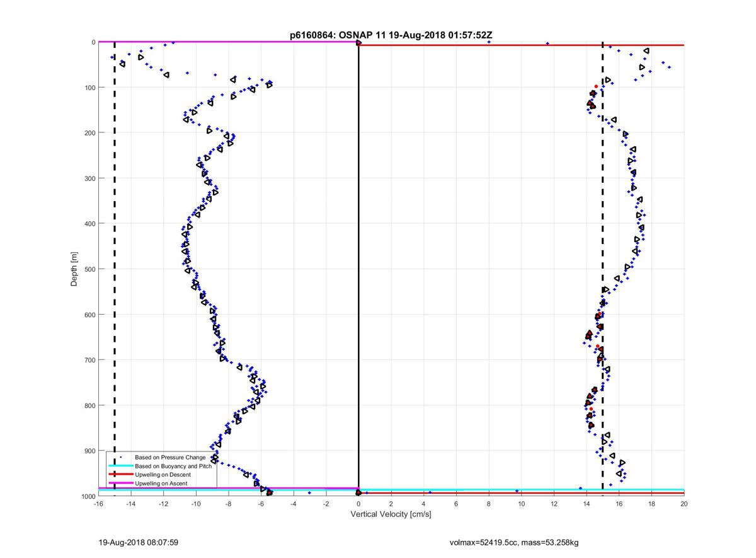Click the velocity axis tick label '-2'
The height and width of the screenshot is (558, 756).
(x=326, y=504)
